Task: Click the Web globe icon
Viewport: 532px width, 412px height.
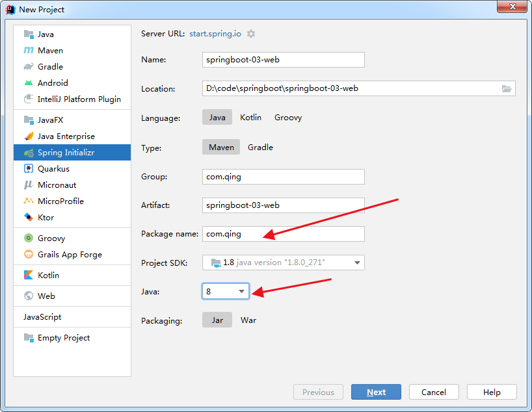Action: (x=29, y=296)
